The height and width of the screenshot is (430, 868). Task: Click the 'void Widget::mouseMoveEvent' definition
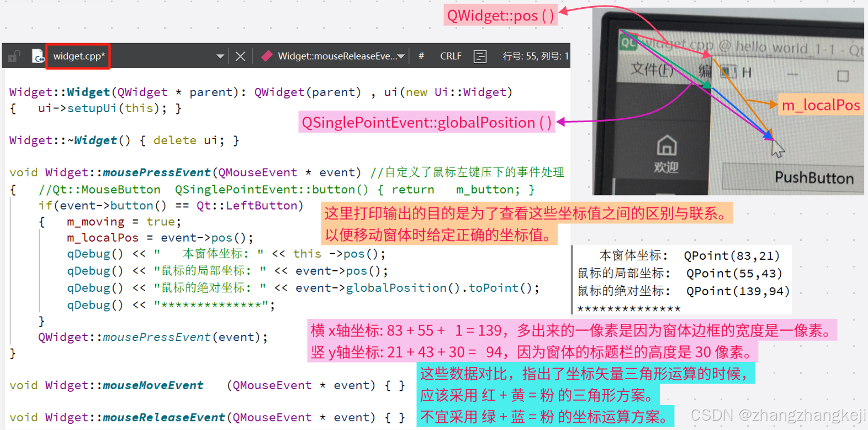coord(207,385)
